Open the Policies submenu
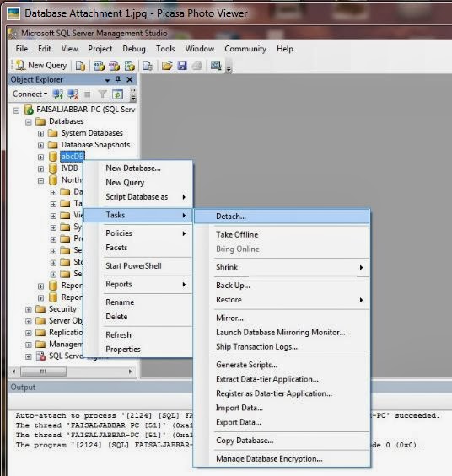 (x=138, y=233)
